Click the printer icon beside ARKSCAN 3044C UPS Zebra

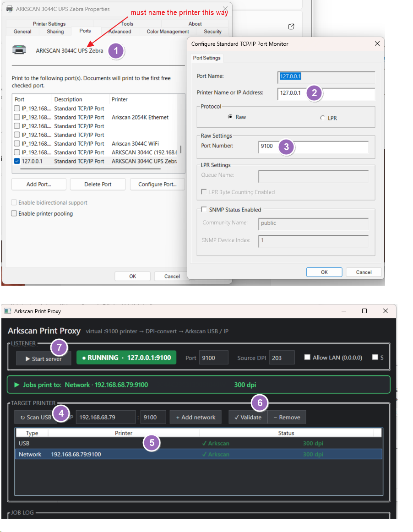coord(19,50)
